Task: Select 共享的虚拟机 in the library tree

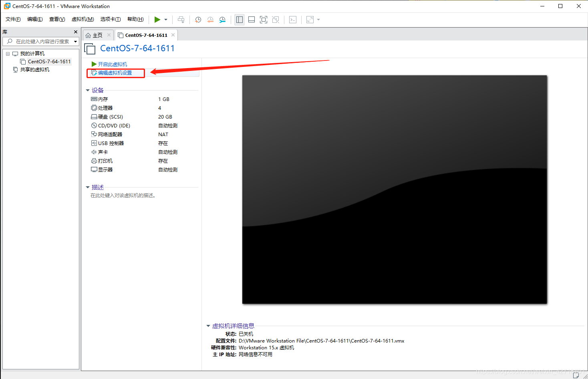Action: (34, 70)
